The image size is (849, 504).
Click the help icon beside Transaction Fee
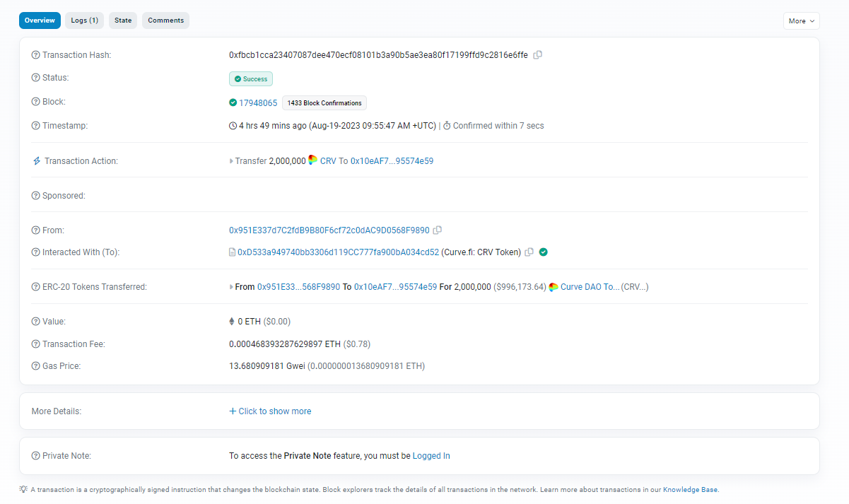tap(36, 344)
